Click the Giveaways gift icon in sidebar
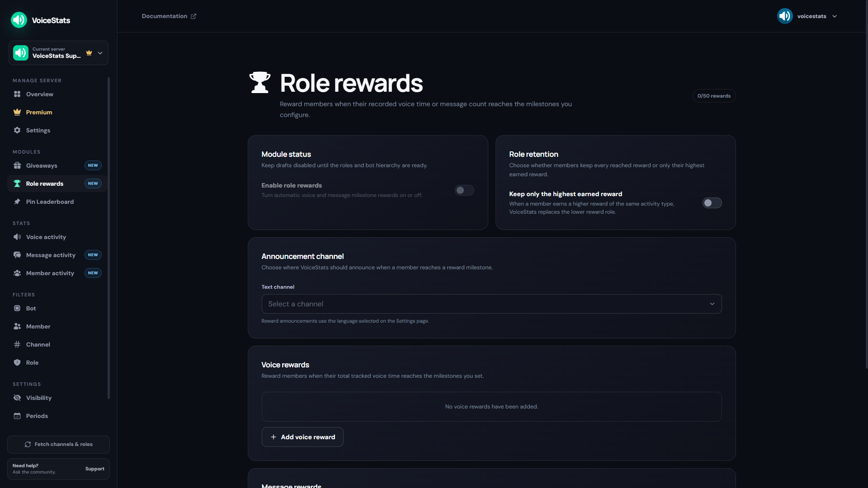 pos(17,165)
